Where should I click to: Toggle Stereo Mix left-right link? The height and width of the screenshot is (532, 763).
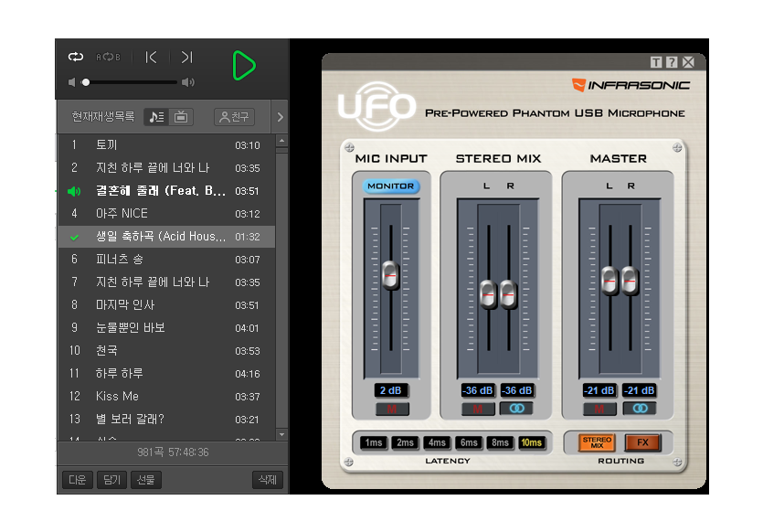pos(517,409)
